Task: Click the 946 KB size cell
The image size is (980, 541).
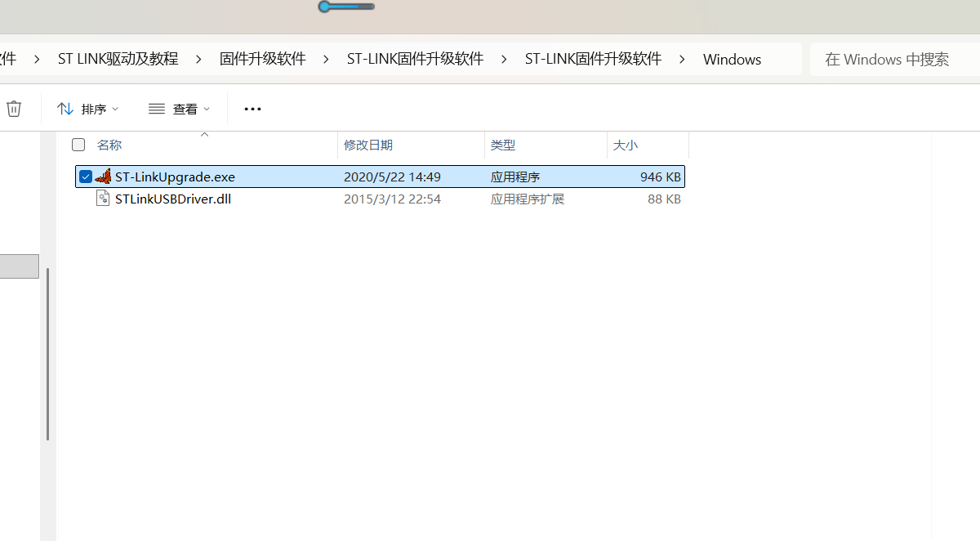Action: click(661, 177)
